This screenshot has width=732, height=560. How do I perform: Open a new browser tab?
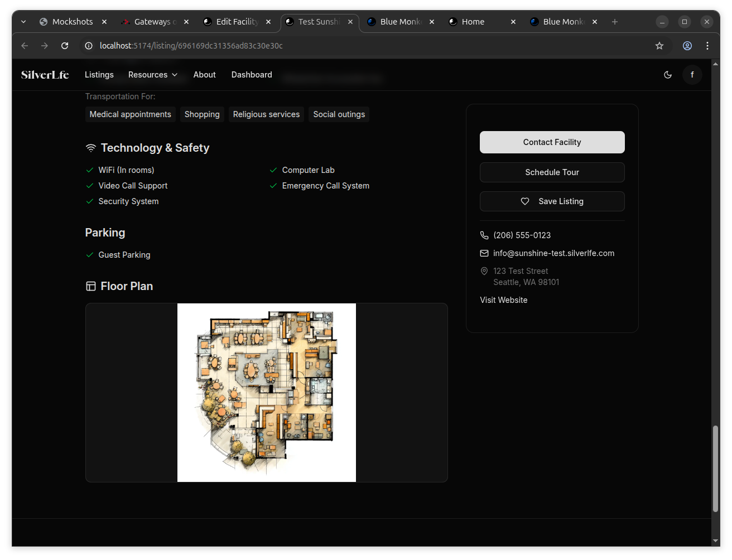tap(615, 22)
